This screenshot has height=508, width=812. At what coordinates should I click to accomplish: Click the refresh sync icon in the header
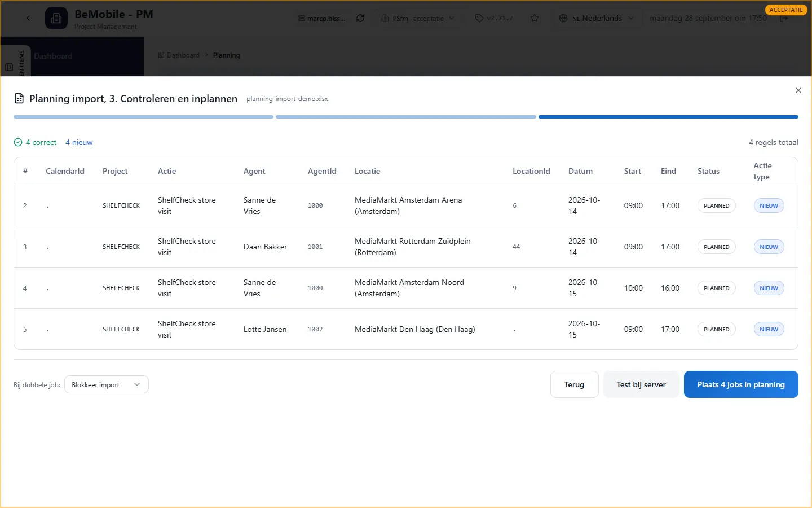[x=360, y=18]
